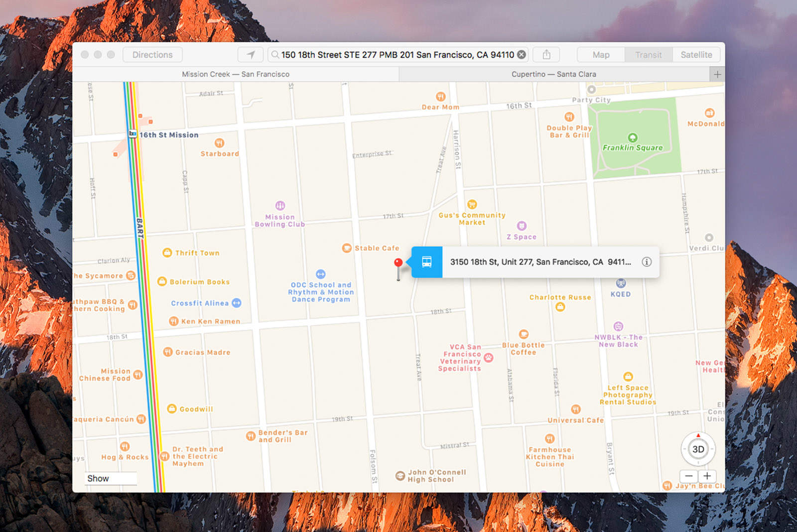This screenshot has height=532, width=797.
Task: Switch to the Cupertino — Santa Clara tab
Action: [x=554, y=74]
